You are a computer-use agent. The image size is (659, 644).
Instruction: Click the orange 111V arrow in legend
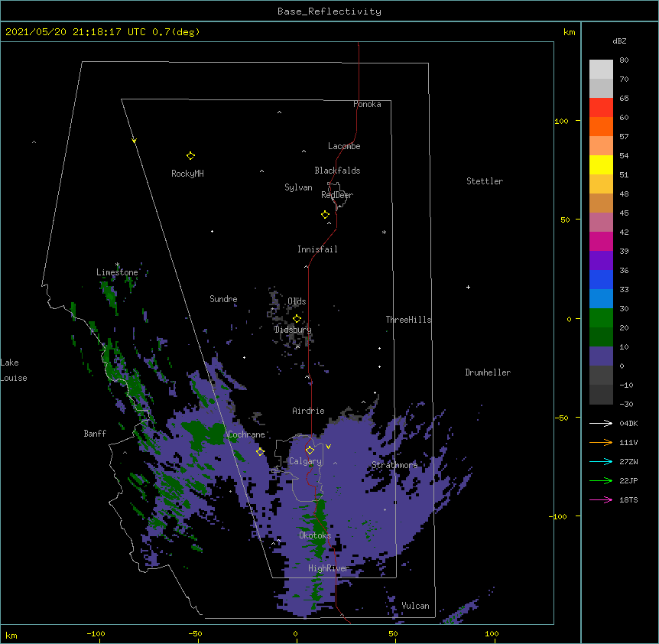tap(601, 442)
